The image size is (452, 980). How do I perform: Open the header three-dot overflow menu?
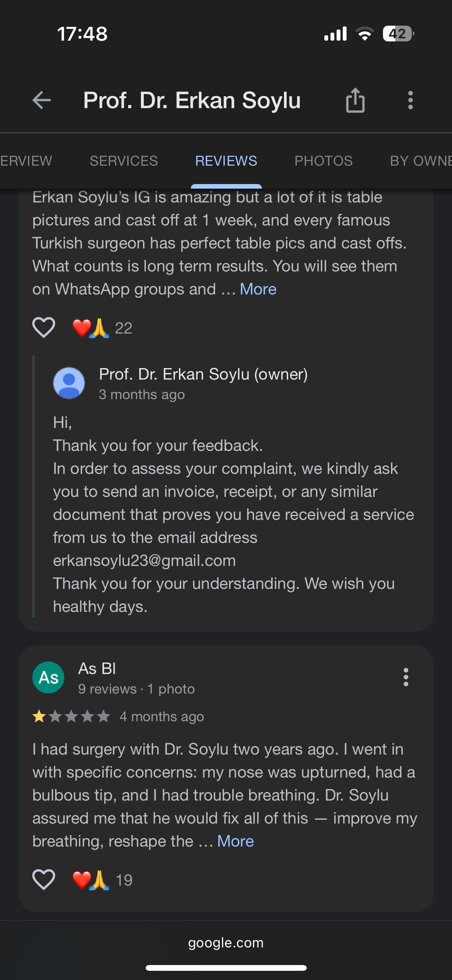point(410,100)
